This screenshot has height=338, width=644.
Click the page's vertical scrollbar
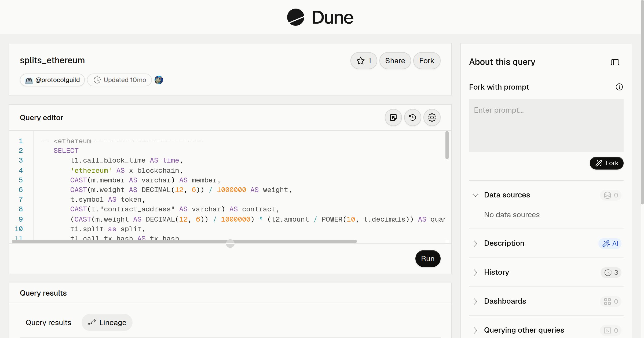point(642,102)
